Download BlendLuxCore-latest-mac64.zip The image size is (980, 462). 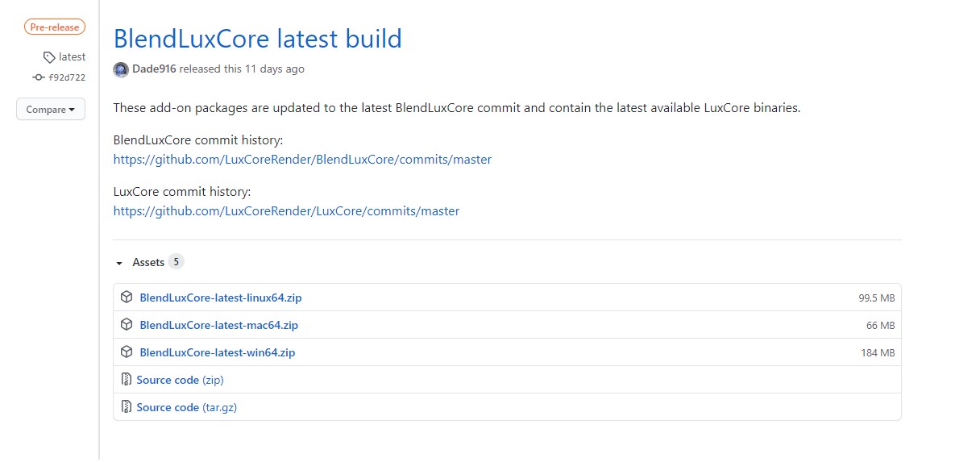point(218,325)
